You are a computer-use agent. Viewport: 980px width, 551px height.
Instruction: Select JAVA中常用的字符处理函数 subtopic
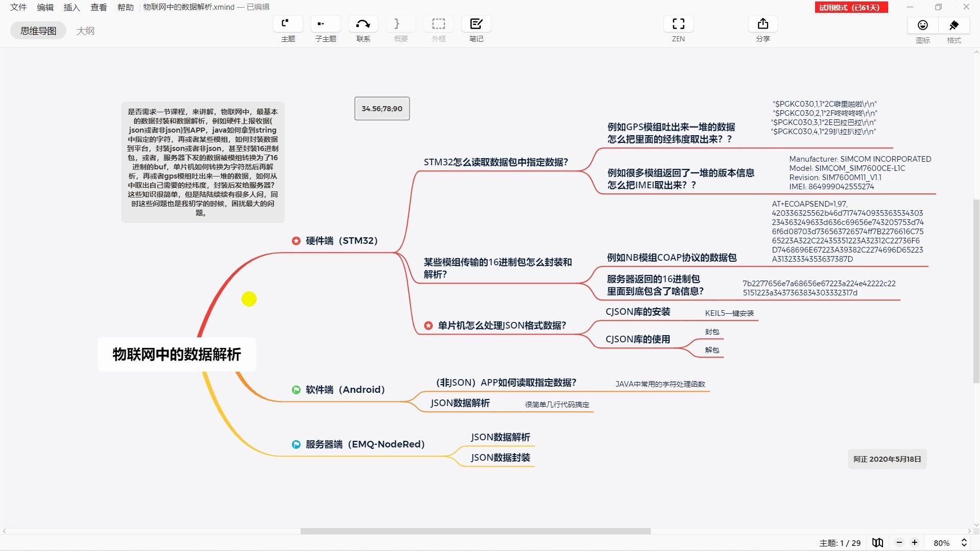click(x=660, y=384)
